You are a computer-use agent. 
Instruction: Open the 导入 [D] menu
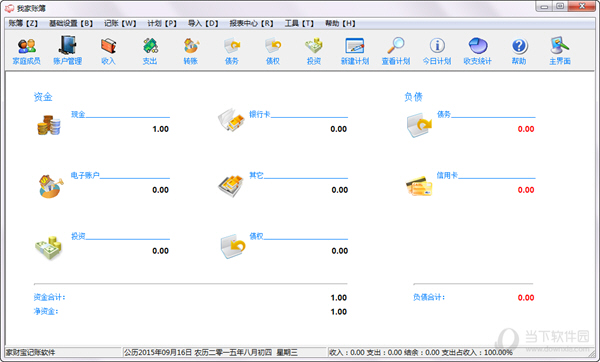pos(203,23)
